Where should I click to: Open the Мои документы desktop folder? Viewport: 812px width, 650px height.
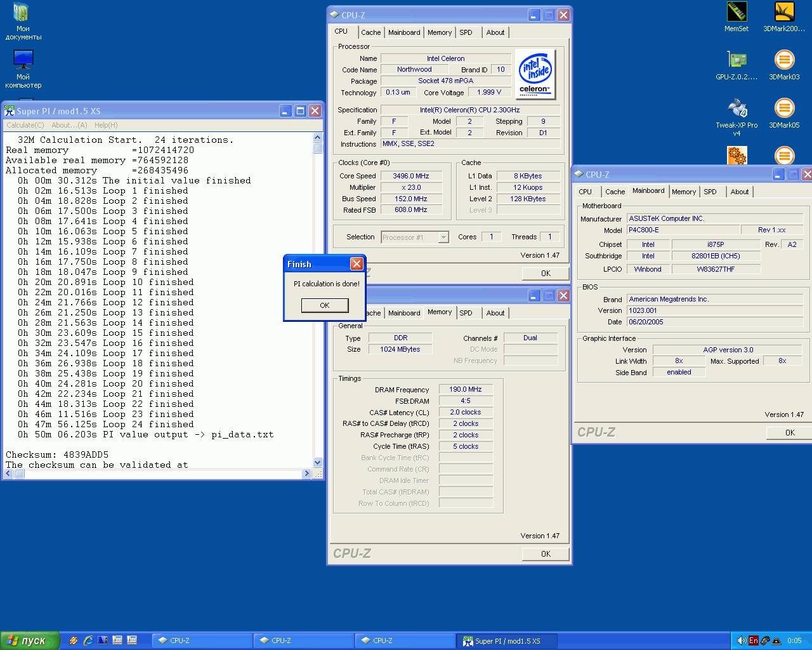pos(23,21)
